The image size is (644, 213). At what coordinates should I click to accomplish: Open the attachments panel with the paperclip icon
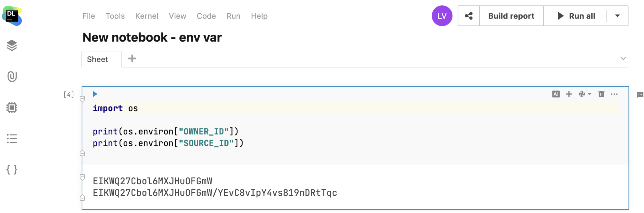[x=12, y=77]
